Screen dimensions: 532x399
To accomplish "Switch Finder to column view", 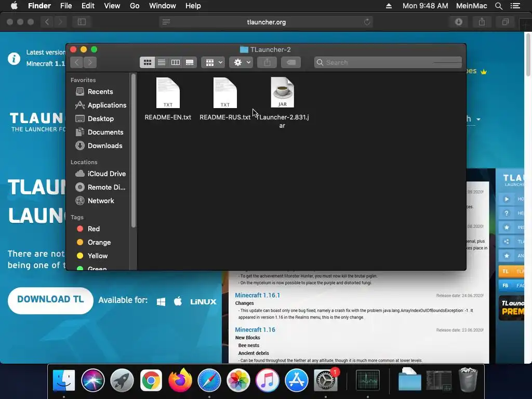I will point(176,62).
